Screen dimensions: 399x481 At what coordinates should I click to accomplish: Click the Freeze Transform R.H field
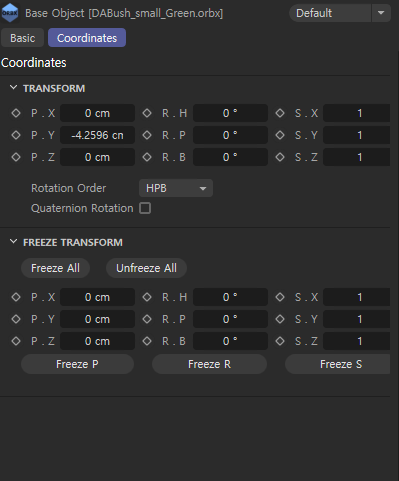[x=230, y=297]
